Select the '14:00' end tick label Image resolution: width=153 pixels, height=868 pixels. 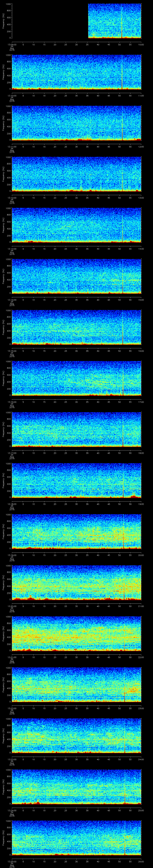141,249
